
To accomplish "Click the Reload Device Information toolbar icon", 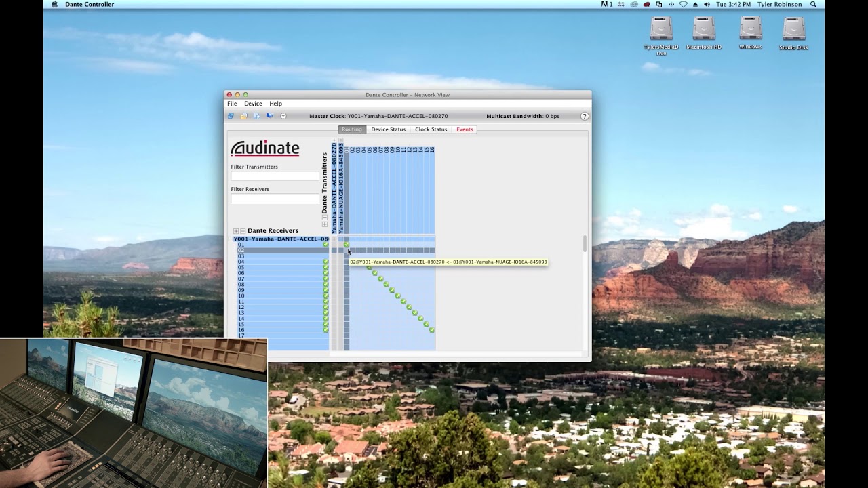I will tap(231, 116).
